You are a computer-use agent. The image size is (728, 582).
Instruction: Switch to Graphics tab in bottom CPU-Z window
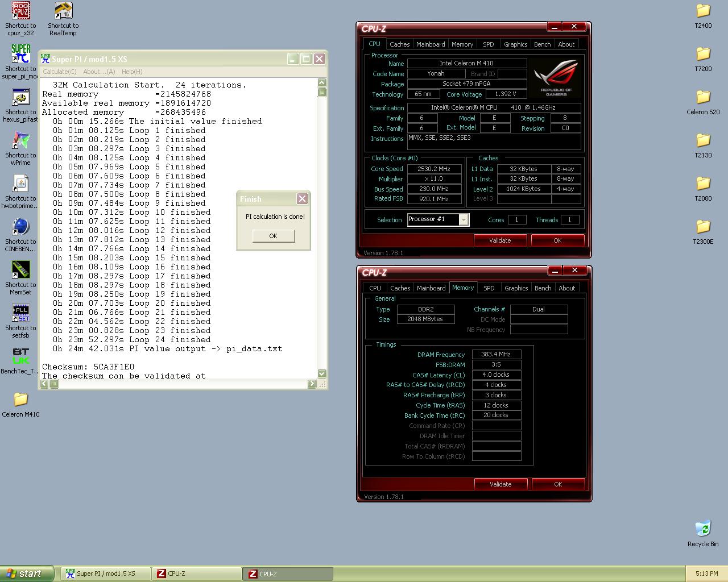click(516, 288)
